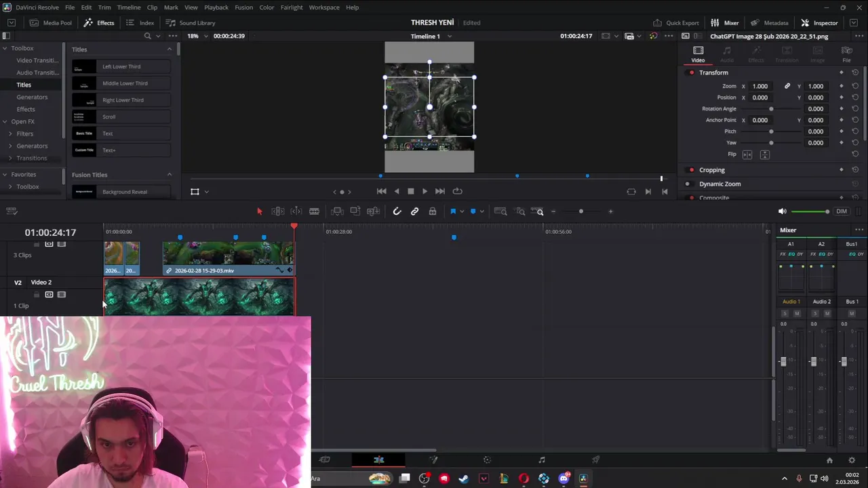Switch to Inspector Video tab
The image size is (868, 488).
pyautogui.click(x=698, y=54)
